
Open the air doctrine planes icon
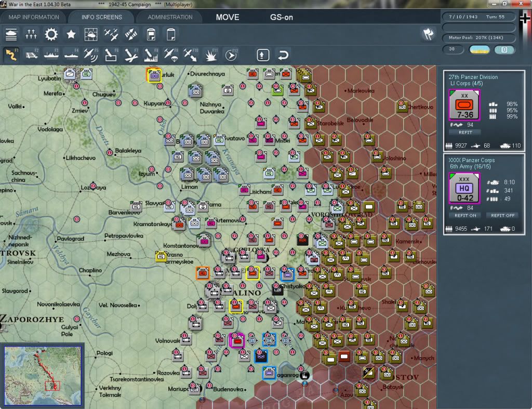[x=111, y=34]
